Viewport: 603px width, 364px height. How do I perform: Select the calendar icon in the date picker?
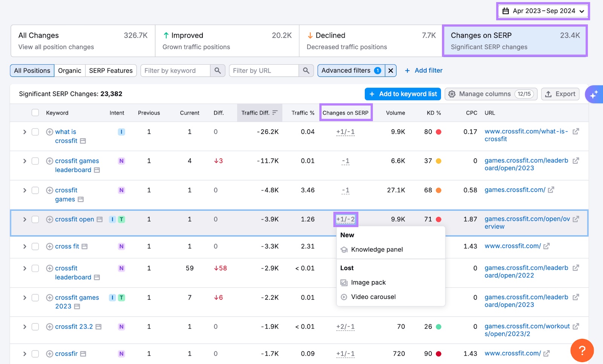tap(505, 11)
